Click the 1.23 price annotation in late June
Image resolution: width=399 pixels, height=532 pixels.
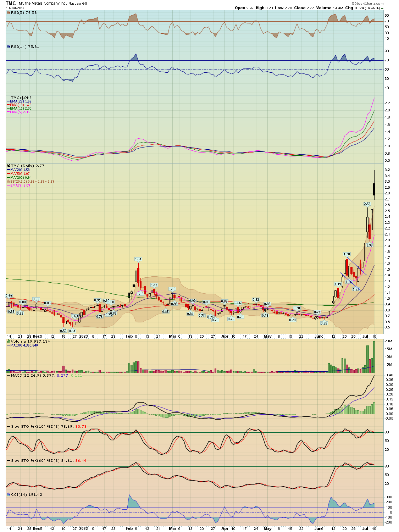click(x=356, y=289)
